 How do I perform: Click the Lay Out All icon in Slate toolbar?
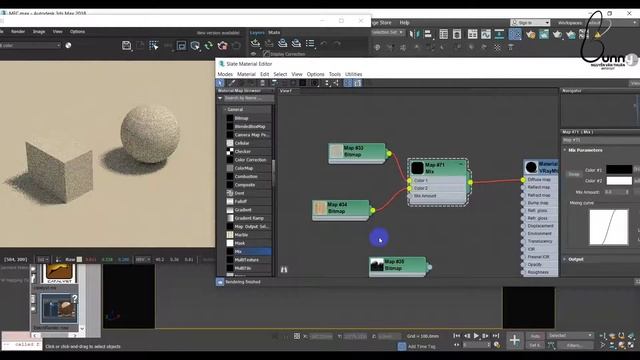(327, 83)
